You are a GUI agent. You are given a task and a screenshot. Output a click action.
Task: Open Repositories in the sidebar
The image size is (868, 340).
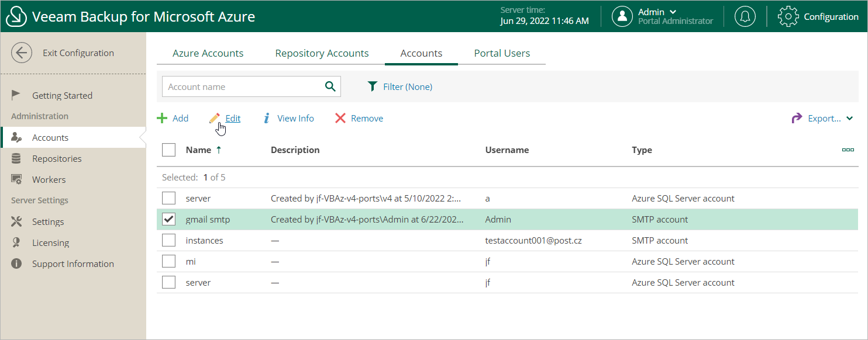[57, 159]
